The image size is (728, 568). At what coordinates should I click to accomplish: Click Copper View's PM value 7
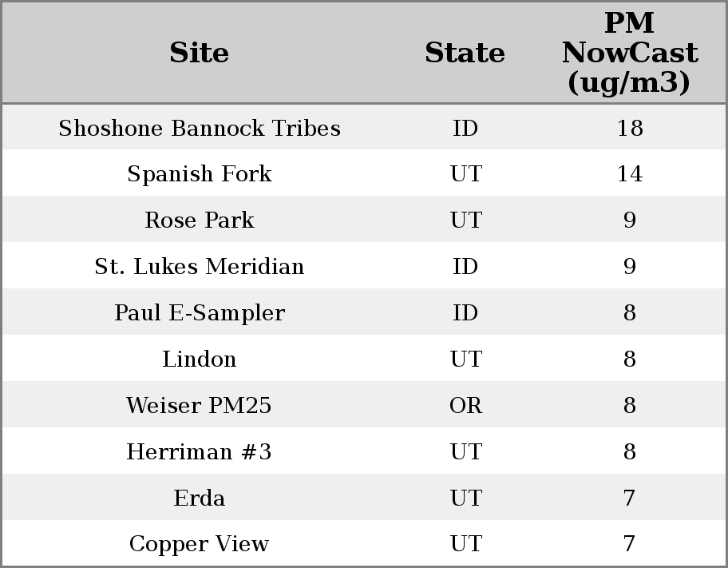[629, 544]
